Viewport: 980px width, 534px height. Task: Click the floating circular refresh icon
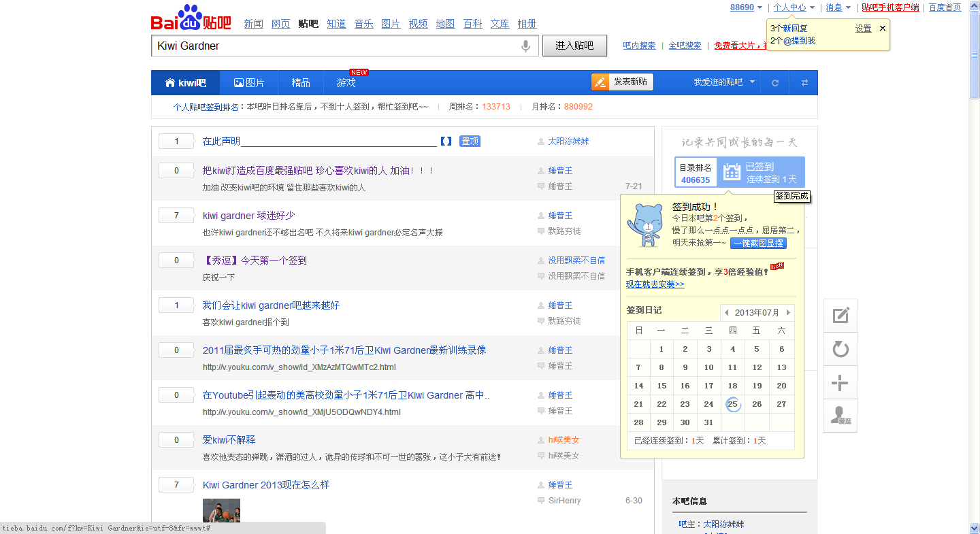(x=840, y=349)
